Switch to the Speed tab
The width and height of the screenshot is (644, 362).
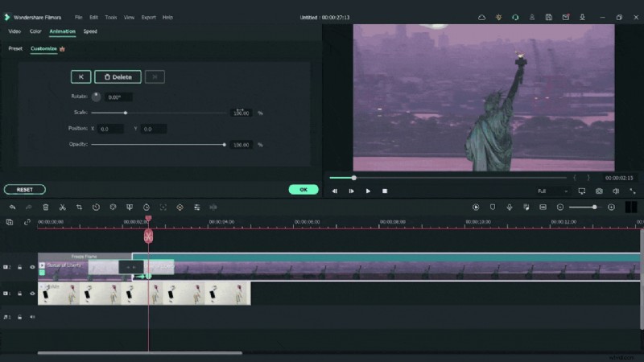coord(90,31)
